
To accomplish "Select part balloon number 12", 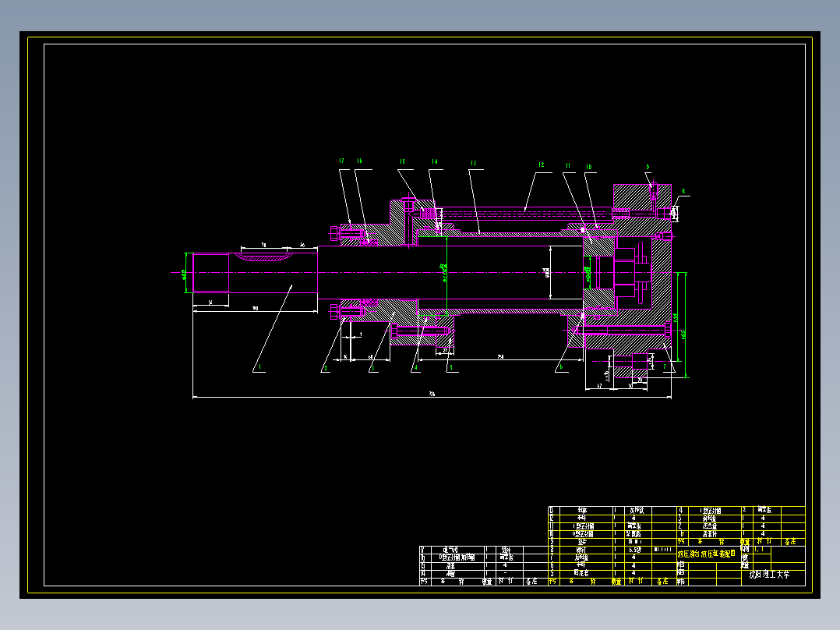I will click(x=541, y=165).
